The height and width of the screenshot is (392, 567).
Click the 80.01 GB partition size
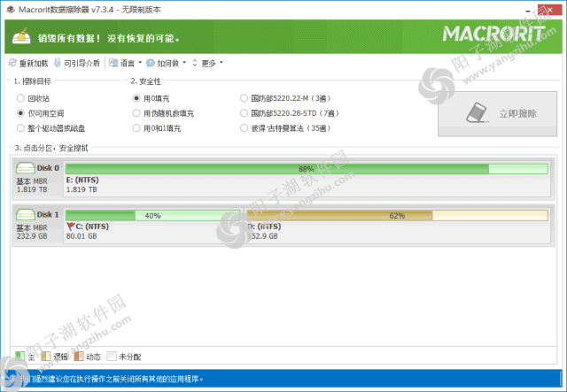[82, 236]
